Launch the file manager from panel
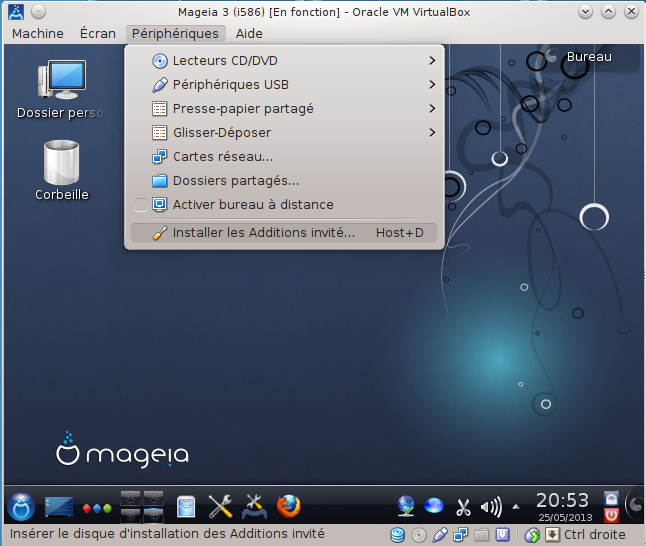 (x=186, y=506)
